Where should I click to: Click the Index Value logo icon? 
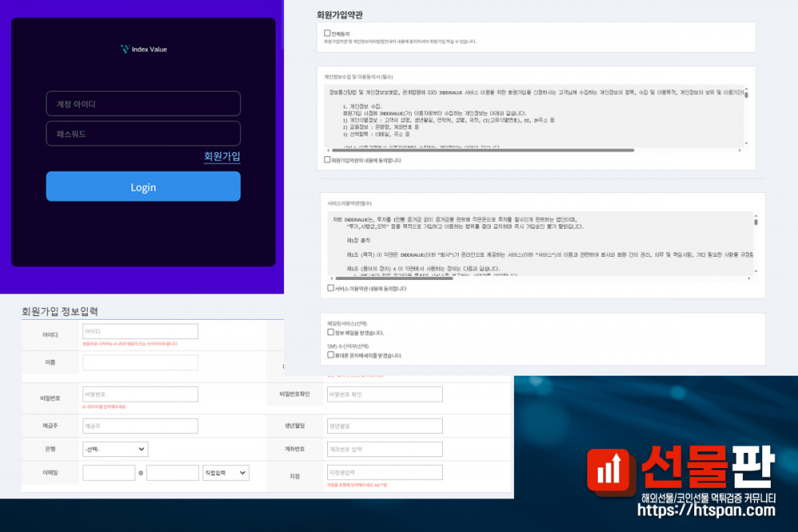pyautogui.click(x=124, y=49)
